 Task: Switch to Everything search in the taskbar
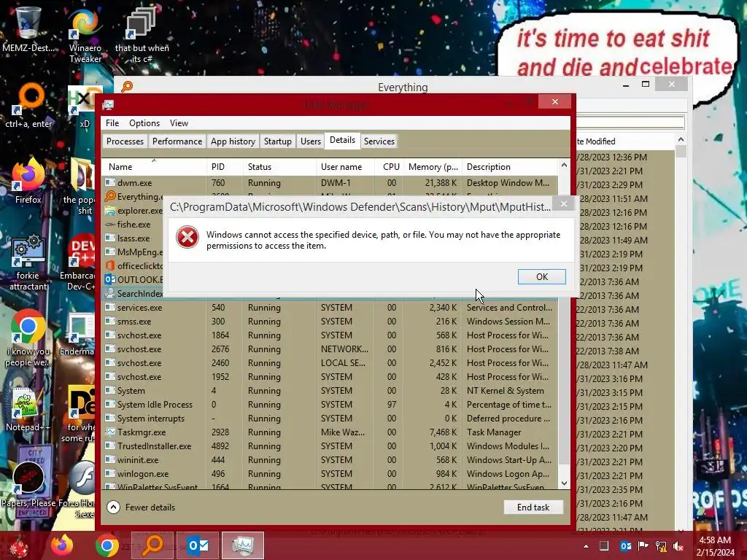coord(152,545)
